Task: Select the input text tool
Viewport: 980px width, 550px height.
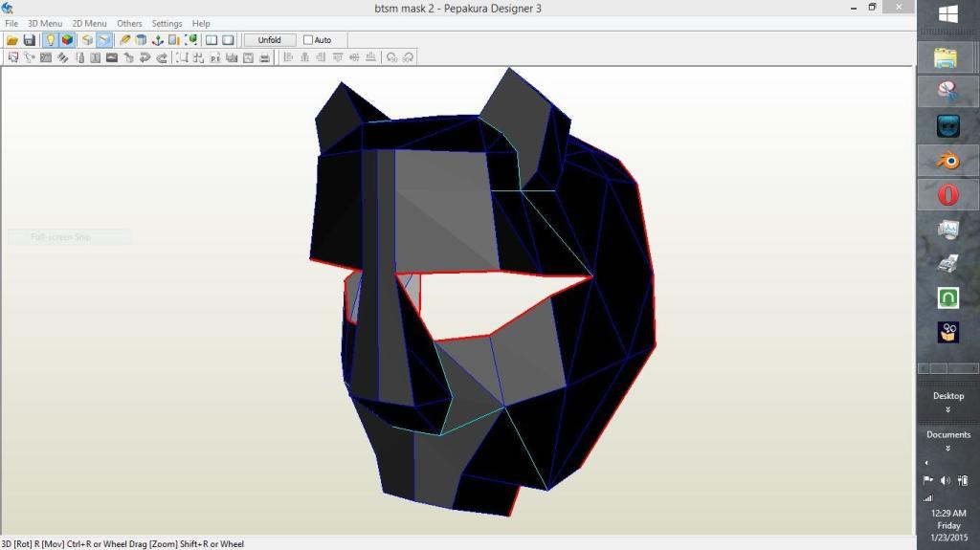Action: click(x=95, y=57)
